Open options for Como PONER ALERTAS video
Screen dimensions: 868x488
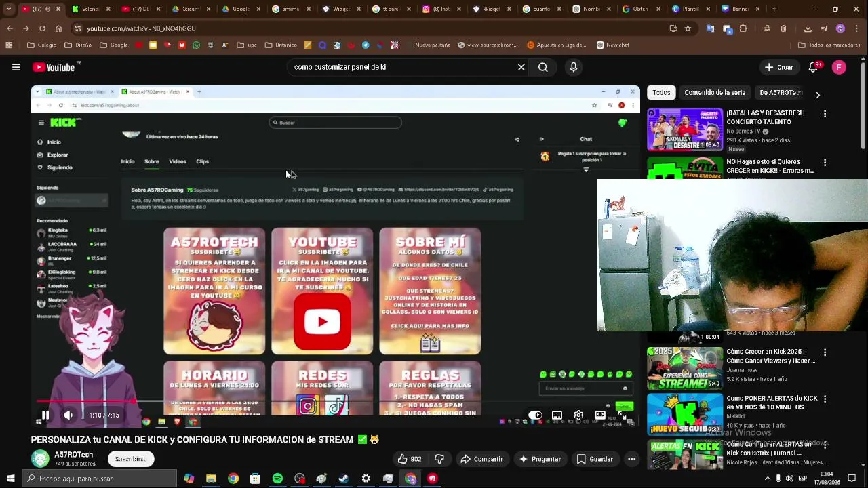pyautogui.click(x=825, y=399)
